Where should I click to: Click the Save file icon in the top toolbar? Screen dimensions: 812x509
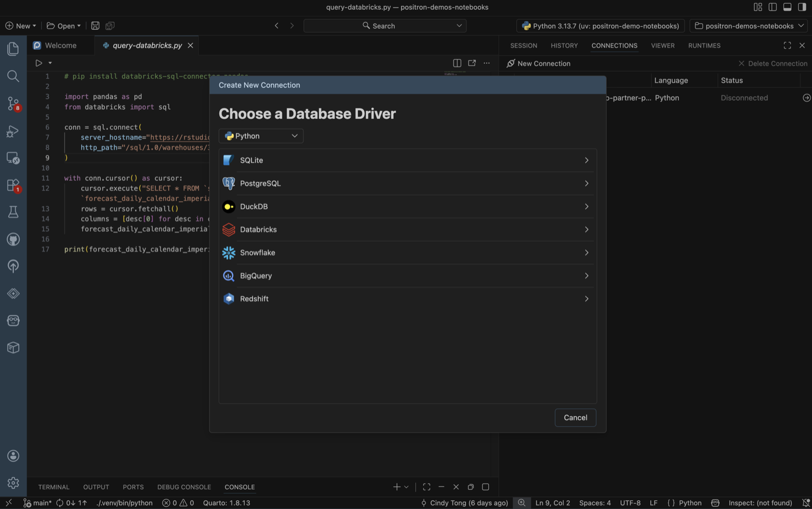(x=95, y=26)
